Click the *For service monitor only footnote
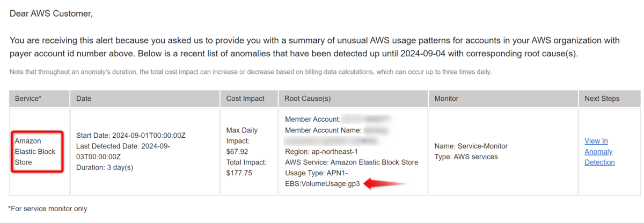The width and height of the screenshot is (644, 223). tap(48, 208)
